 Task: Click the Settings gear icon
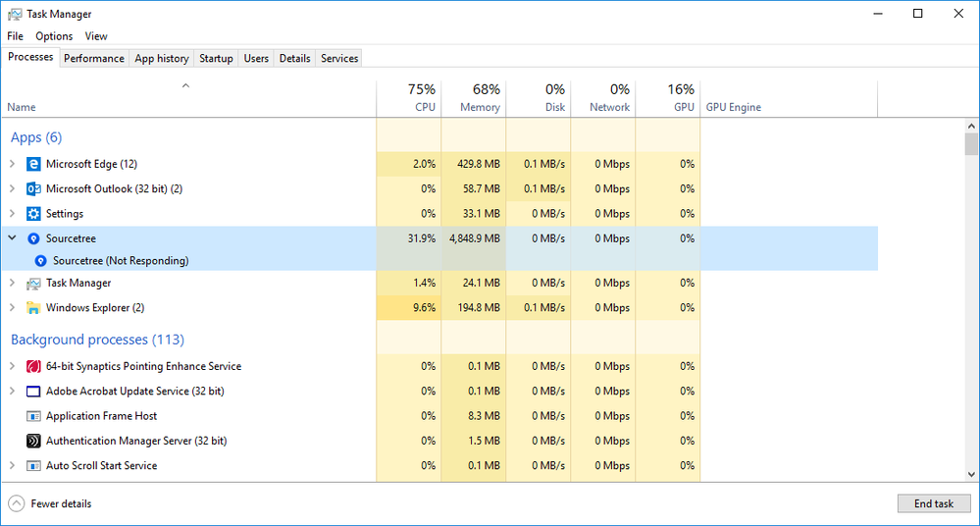(33, 214)
